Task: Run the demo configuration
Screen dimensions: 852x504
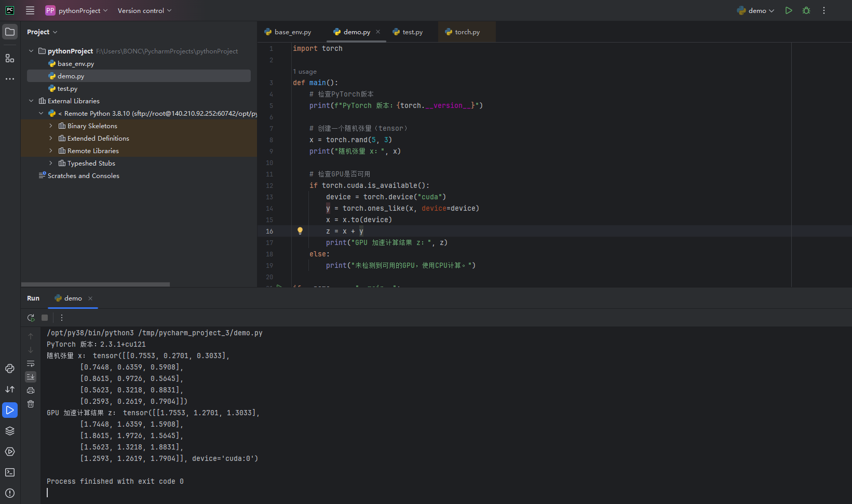Action: [x=789, y=10]
